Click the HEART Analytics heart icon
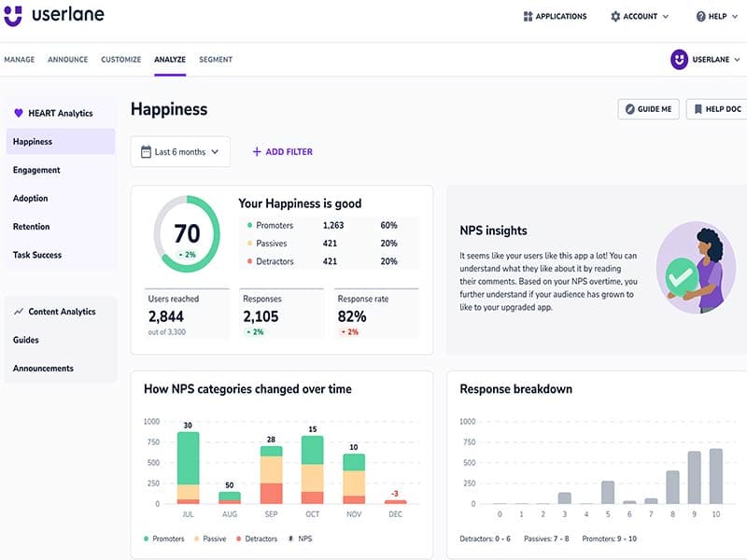 click(18, 114)
